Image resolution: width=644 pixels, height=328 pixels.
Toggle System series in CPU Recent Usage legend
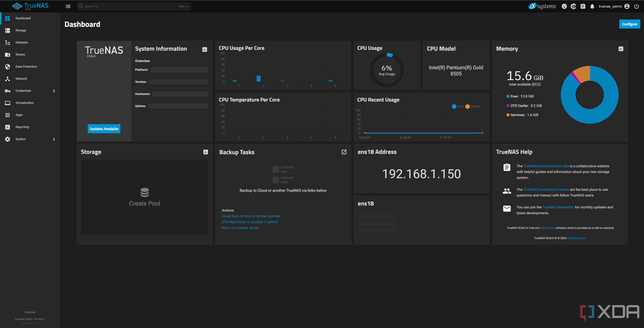[473, 107]
